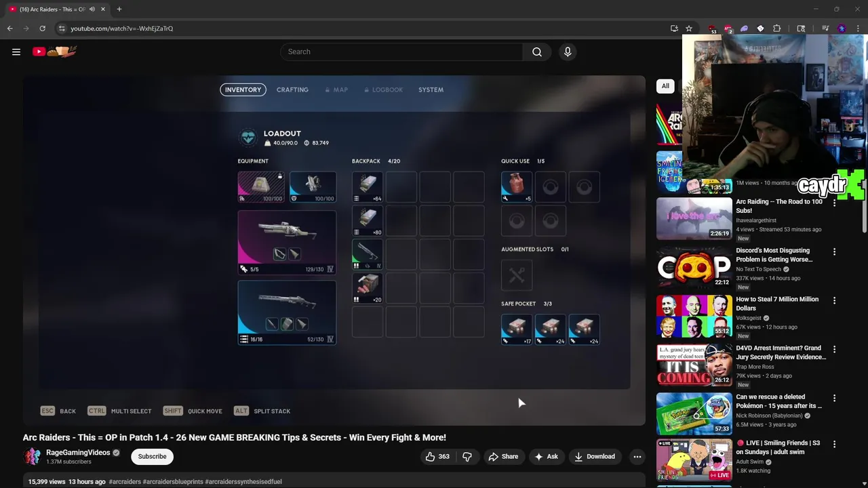Screen dimensions: 868x488
Task: Open options for D4VD Arrest video
Action: 834,349
